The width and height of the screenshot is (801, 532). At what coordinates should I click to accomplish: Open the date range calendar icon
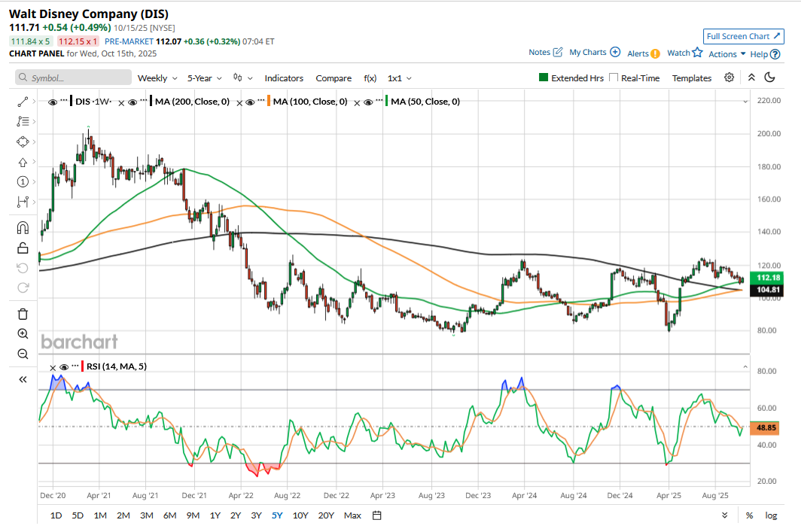click(377, 515)
